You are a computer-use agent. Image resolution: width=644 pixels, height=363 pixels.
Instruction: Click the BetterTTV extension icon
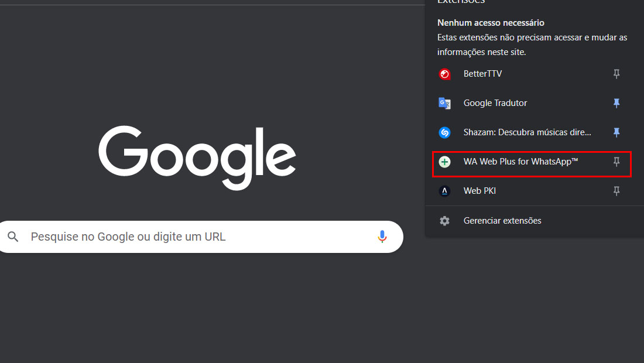click(x=444, y=74)
